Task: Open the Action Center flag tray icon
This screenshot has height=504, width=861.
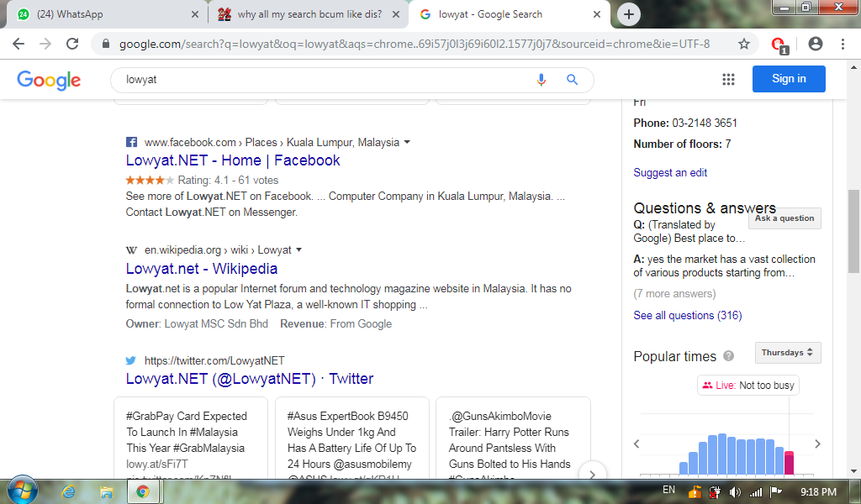Action: pos(775,492)
